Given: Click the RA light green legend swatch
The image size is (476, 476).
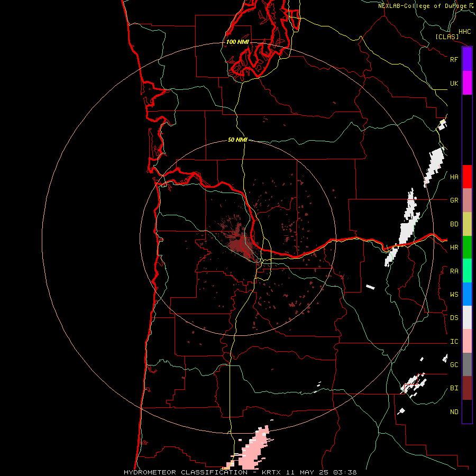Looking at the screenshot, I should point(467,271).
